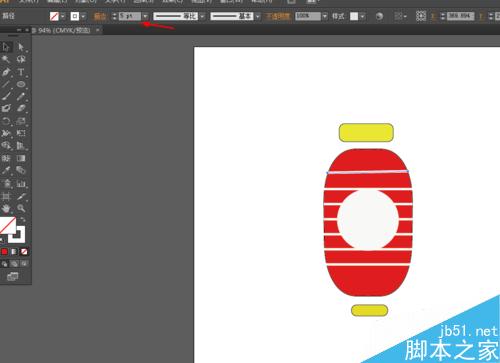Select the Pen tool
Image resolution: width=500 pixels, height=363 pixels.
click(x=6, y=72)
